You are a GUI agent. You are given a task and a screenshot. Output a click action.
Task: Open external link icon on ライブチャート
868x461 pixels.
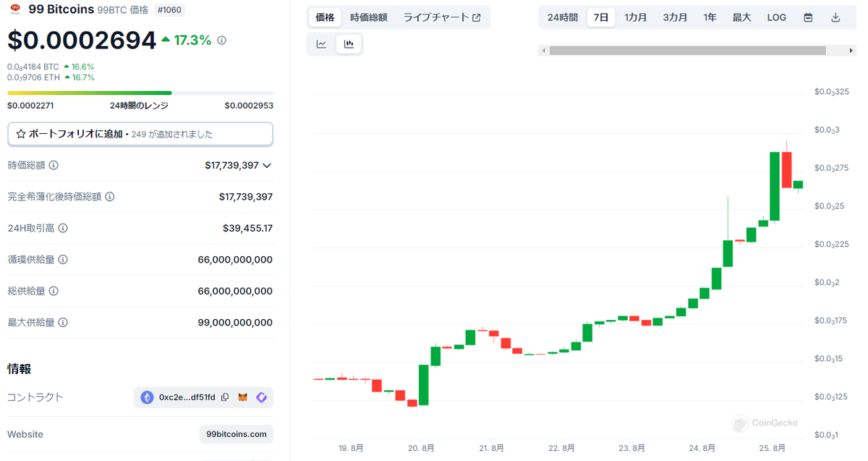coord(476,17)
